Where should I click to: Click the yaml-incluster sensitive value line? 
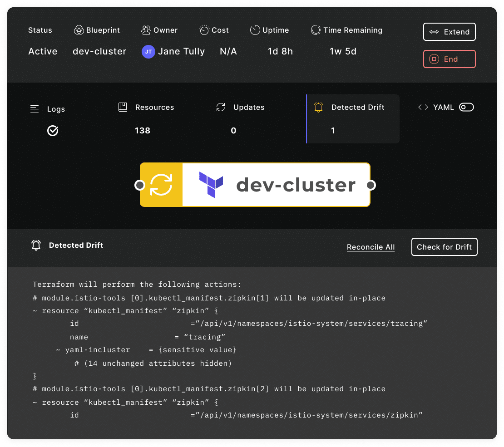pyautogui.click(x=146, y=349)
